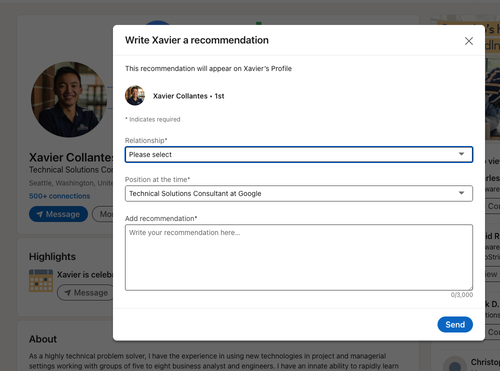500x371 pixels.
Task: Click the 'Relationship*' field label
Action: point(146,140)
